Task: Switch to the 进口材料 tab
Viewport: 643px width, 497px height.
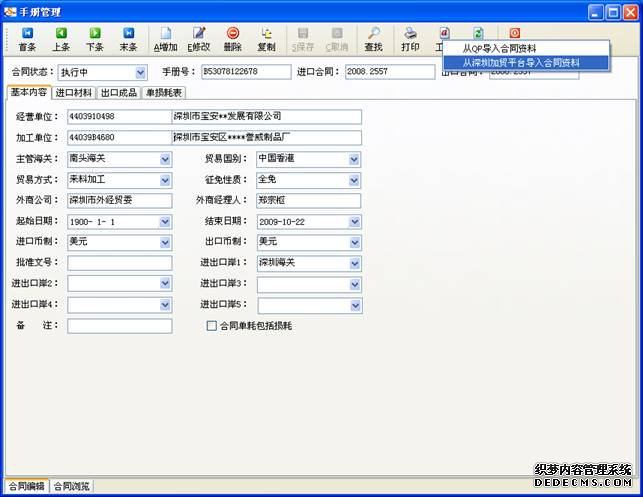Action: click(74, 93)
